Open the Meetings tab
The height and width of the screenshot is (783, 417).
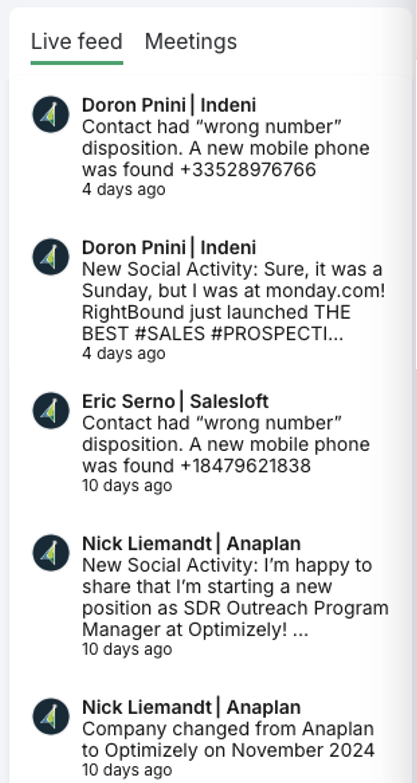coord(191,41)
